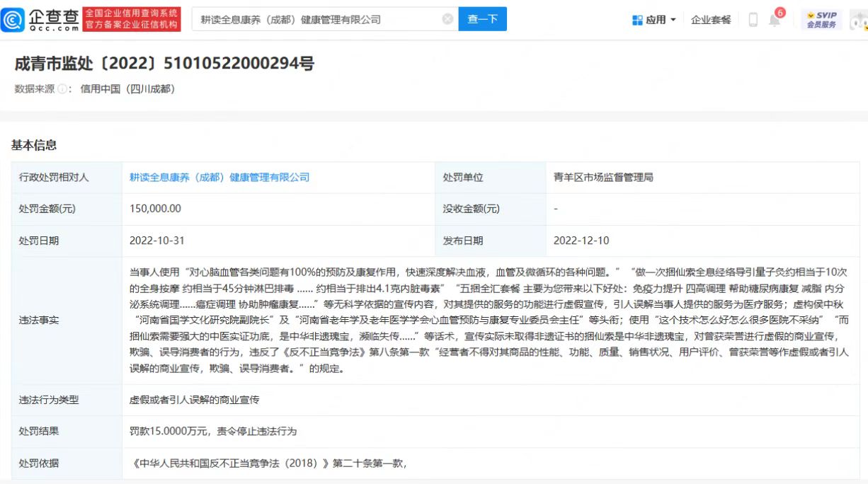
Task: Open the mobile app phone icon
Action: tap(753, 20)
